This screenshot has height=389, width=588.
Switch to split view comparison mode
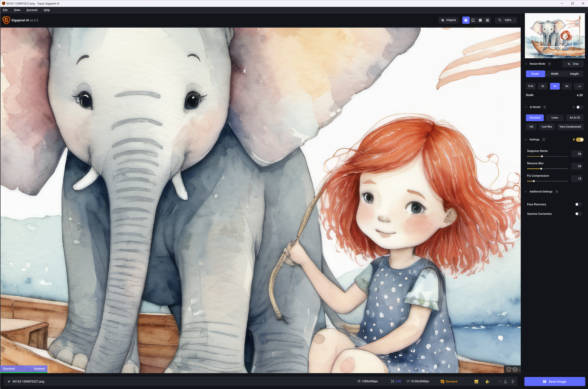(473, 20)
